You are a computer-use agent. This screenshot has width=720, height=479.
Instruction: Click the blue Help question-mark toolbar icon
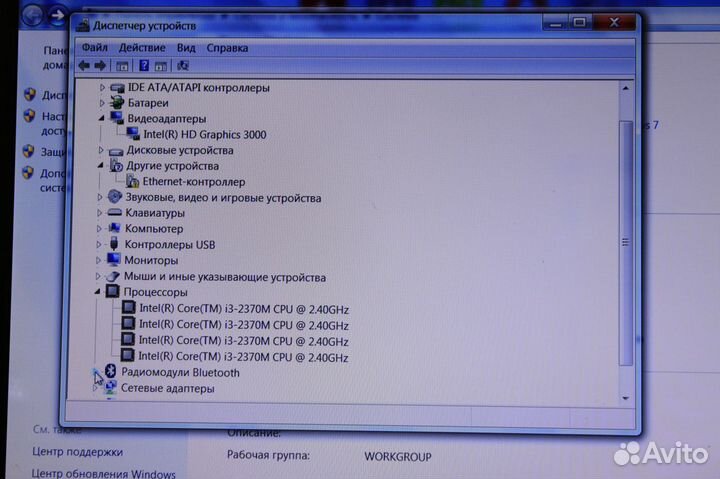(144, 66)
